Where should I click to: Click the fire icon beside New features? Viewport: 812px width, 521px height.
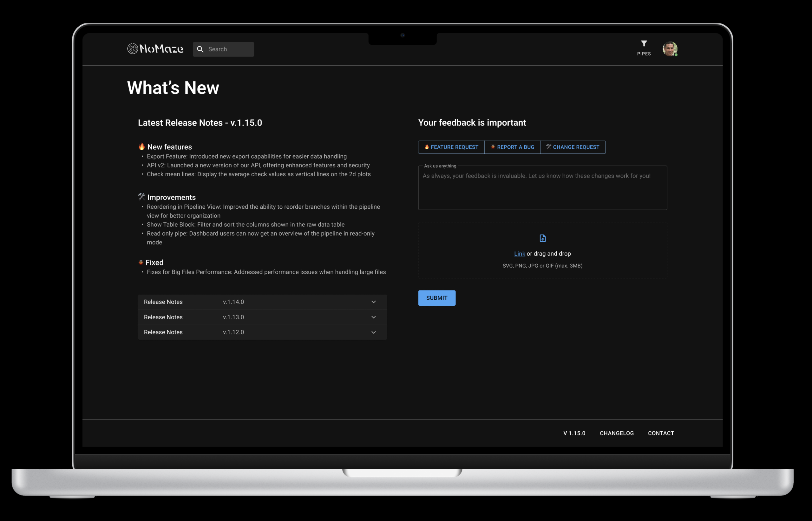(142, 147)
